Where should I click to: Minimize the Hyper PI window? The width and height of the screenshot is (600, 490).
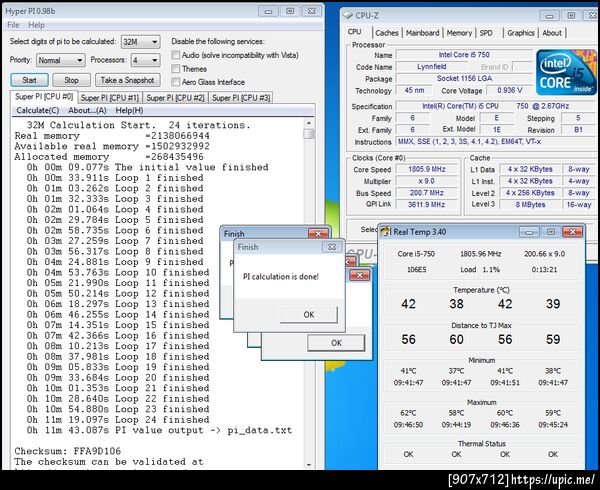click(x=268, y=11)
